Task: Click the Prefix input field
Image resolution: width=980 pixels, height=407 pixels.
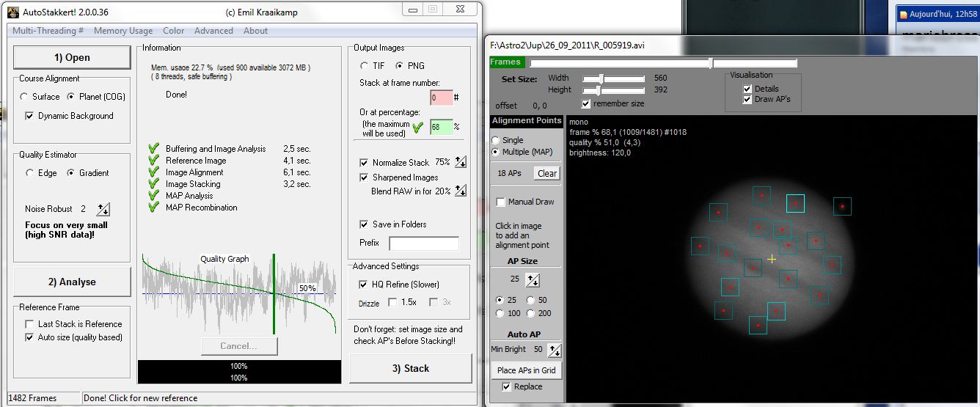Action: [x=424, y=243]
